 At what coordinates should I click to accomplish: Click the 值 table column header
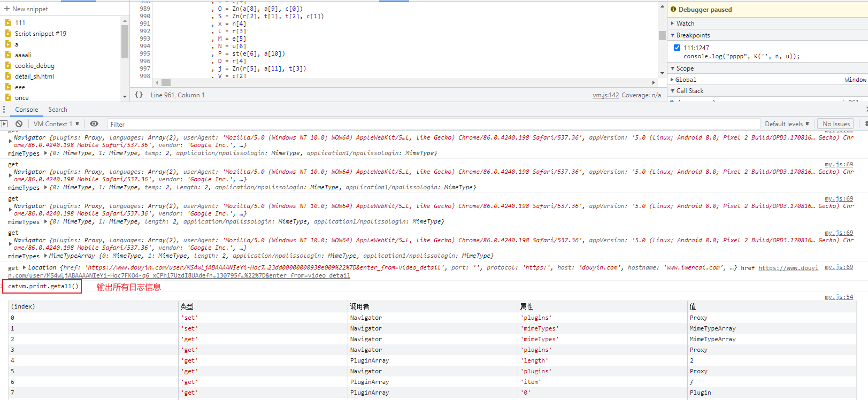(772, 306)
